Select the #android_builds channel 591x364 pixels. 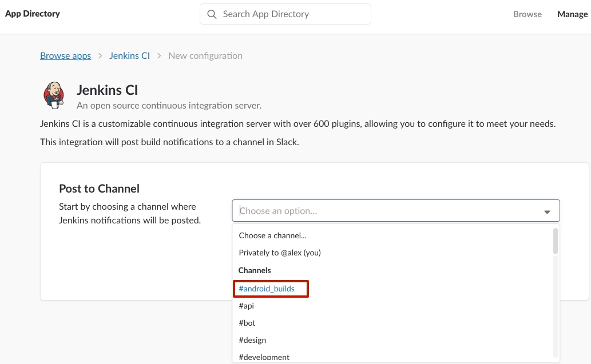tap(267, 289)
